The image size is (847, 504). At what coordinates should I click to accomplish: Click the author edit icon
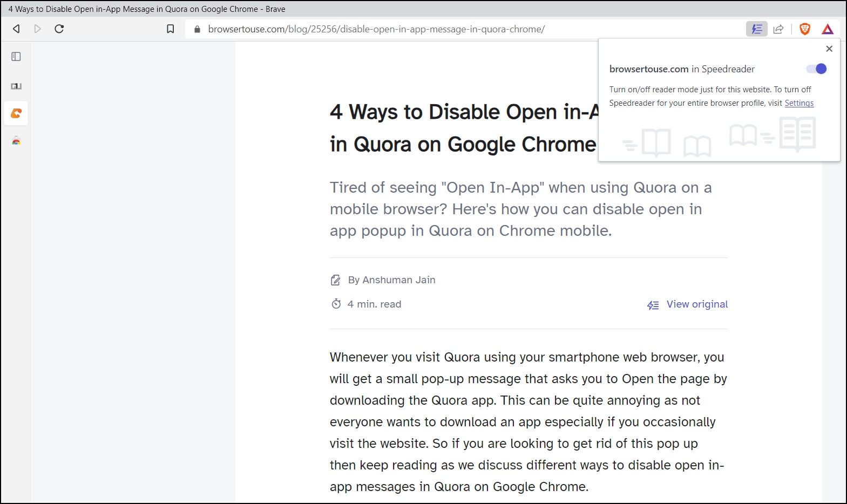336,280
